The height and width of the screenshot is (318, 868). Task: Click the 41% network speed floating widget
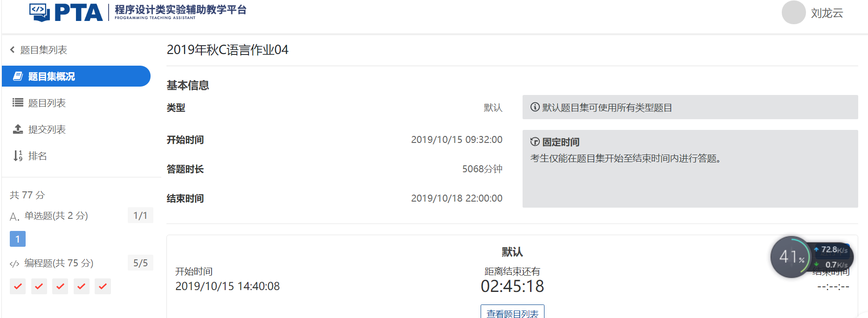pyautogui.click(x=791, y=257)
